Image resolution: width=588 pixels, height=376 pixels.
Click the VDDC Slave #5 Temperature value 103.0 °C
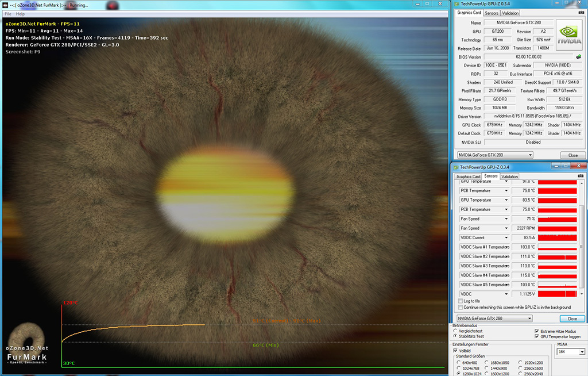(524, 285)
